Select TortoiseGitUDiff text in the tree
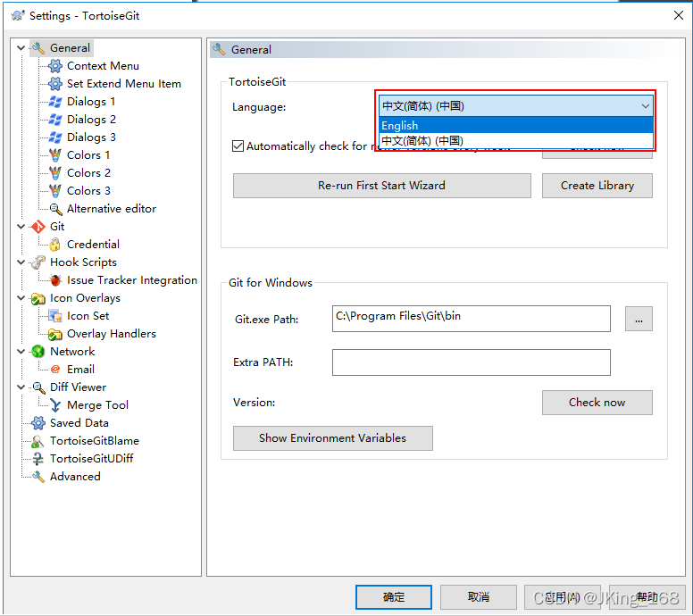693x616 pixels. (91, 459)
